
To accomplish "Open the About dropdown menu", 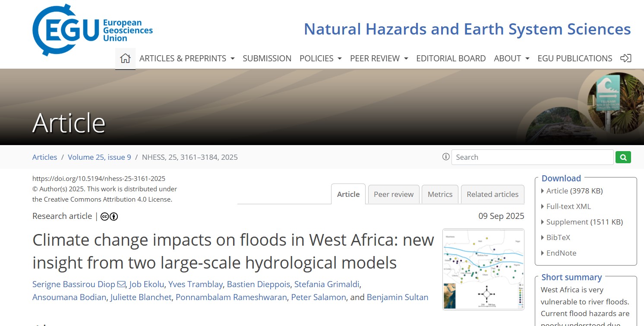I will pos(511,58).
